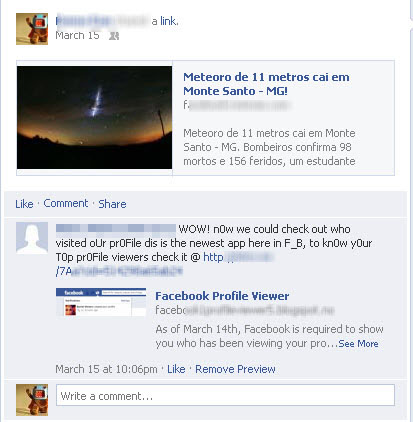The image size is (413, 422).
Task: Open the commenter's blank silhouette avatar
Action: [x=32, y=238]
